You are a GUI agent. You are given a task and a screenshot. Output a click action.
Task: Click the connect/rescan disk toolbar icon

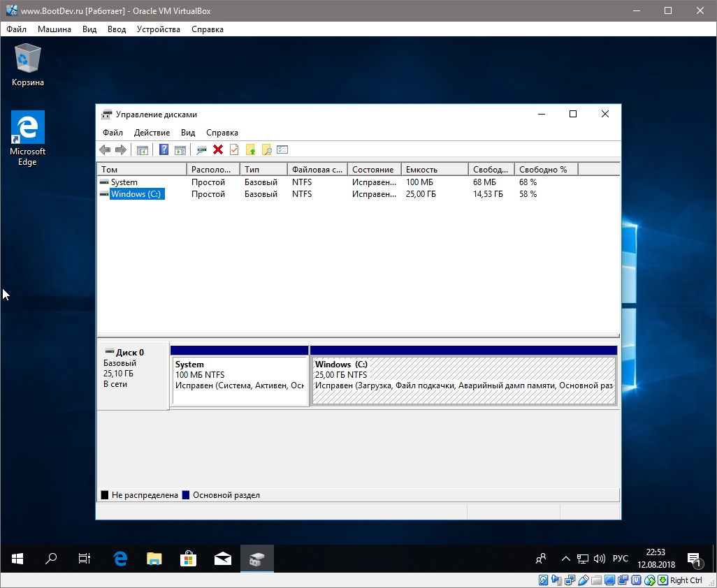click(202, 150)
